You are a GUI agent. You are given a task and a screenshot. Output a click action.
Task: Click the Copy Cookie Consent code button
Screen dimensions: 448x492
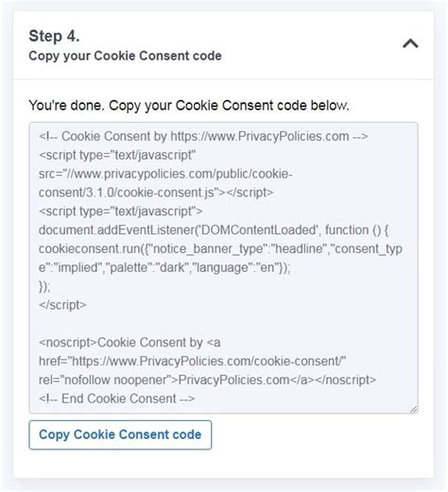120,434
